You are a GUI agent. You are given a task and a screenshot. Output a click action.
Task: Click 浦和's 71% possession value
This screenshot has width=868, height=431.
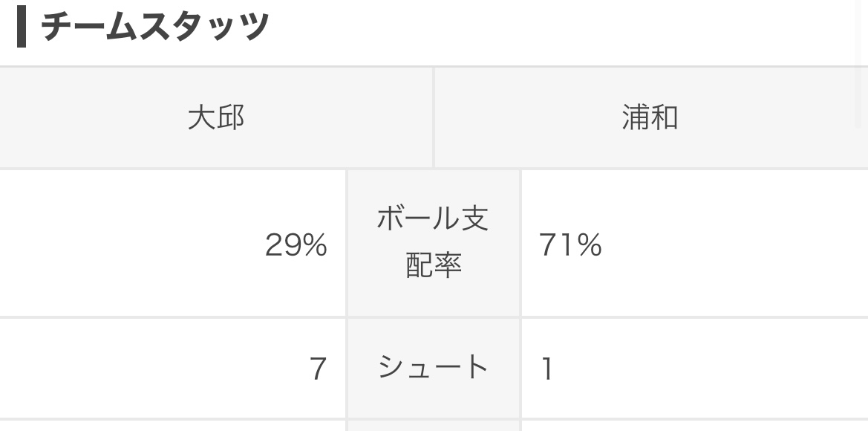570,244
